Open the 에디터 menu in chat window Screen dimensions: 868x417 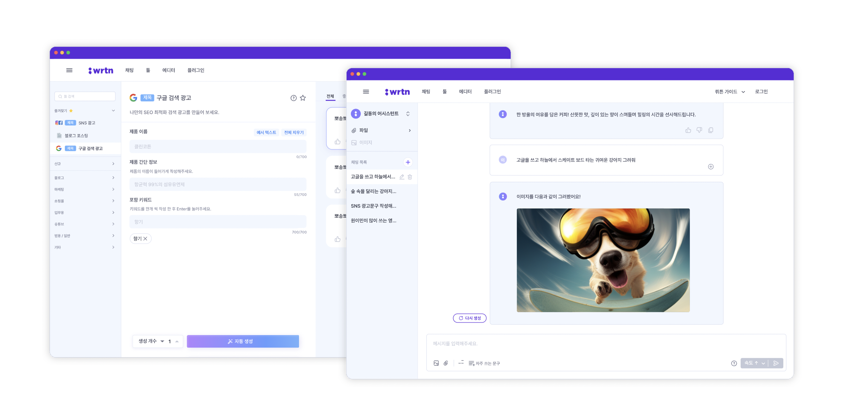465,92
